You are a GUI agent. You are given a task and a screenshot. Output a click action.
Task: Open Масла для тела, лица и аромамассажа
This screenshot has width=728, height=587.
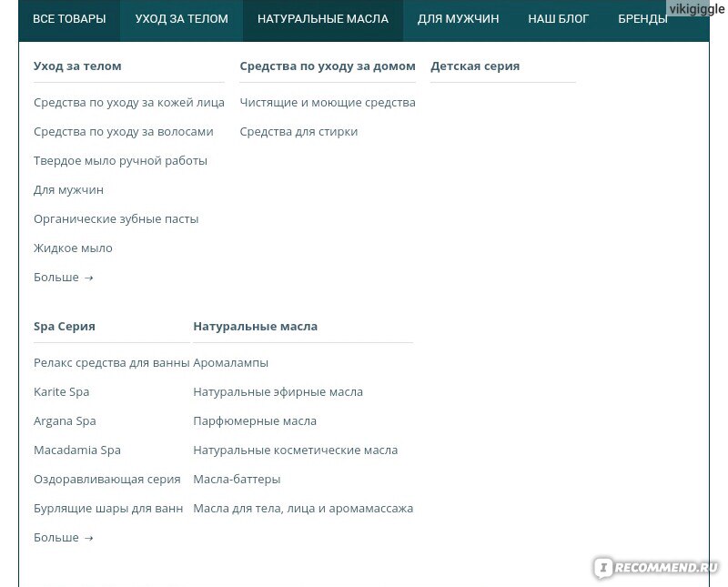click(x=303, y=509)
